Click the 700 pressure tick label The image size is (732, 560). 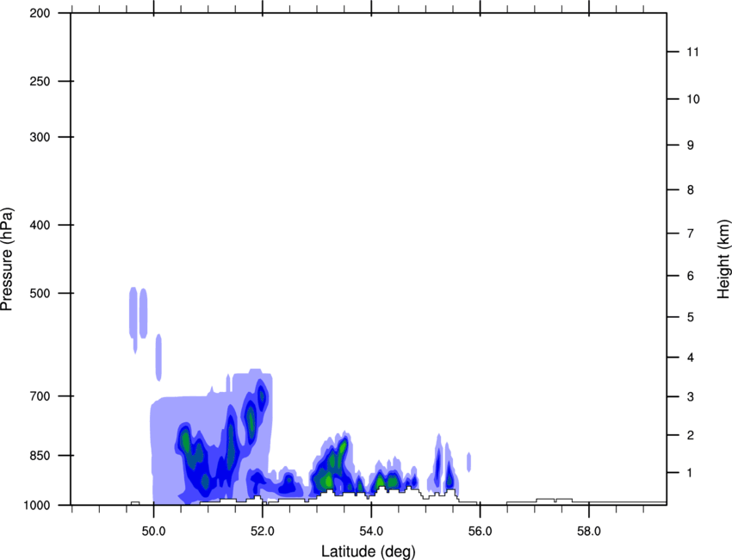[x=40, y=396]
